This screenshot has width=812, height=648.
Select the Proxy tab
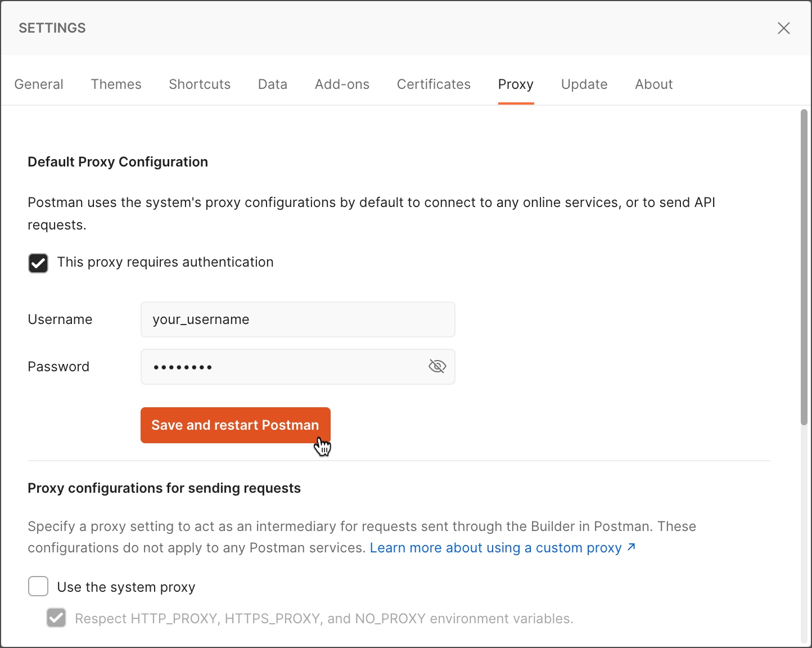click(516, 84)
